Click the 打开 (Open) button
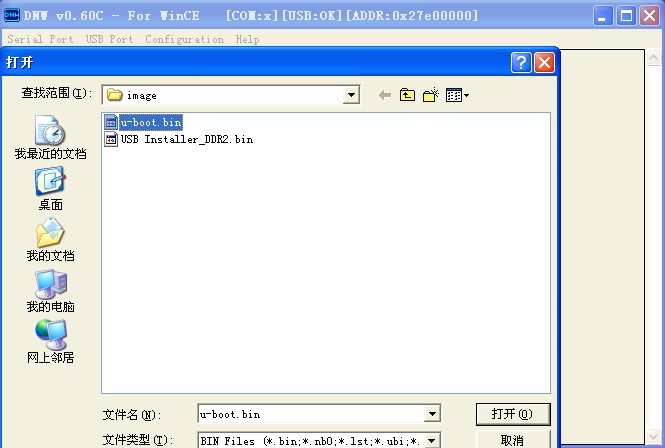The height and width of the screenshot is (448, 665). pos(513,414)
